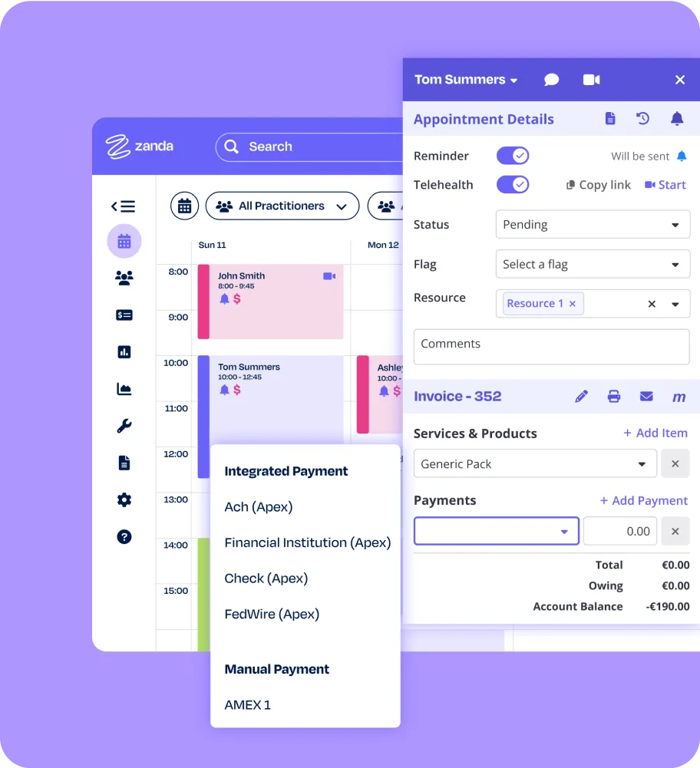Click the wrench tools icon in sidebar
This screenshot has width=700, height=768.
pos(124,426)
